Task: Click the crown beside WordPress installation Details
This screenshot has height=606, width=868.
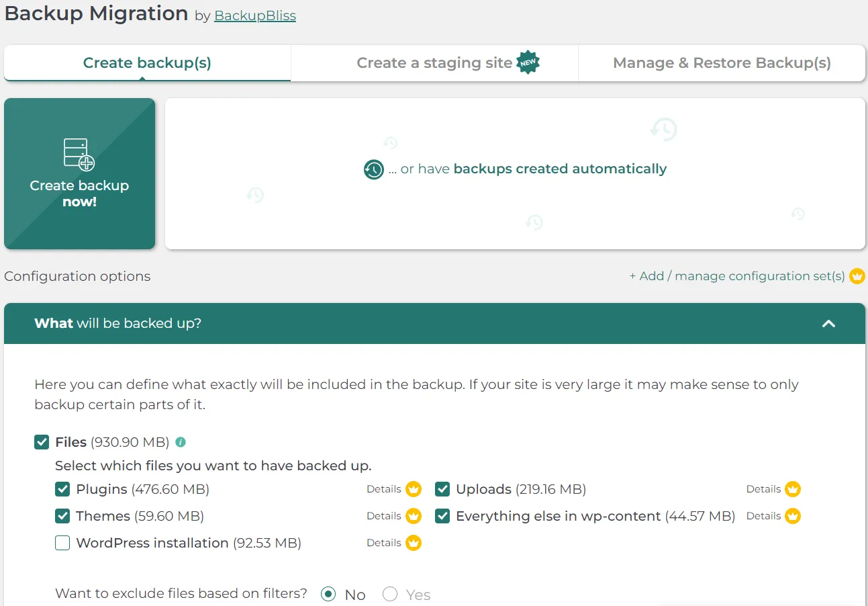Action: tap(413, 543)
